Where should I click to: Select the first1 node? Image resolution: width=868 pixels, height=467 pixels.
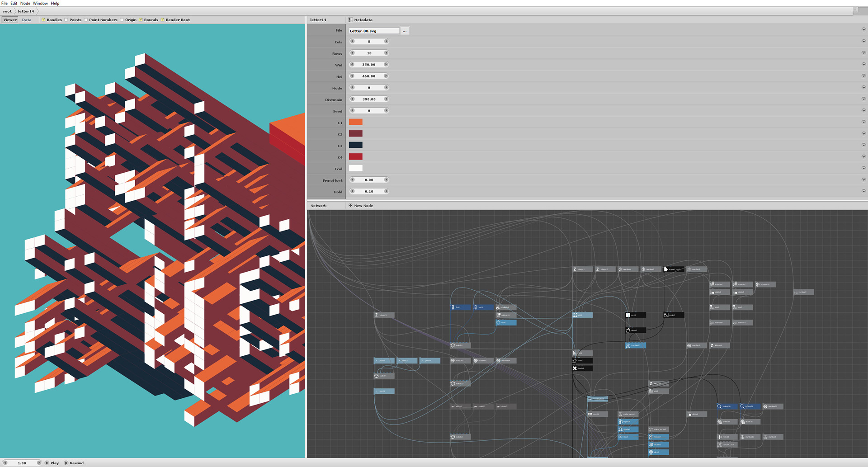pos(461,307)
